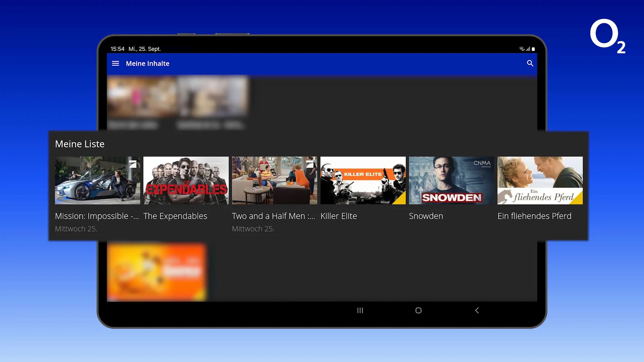The height and width of the screenshot is (362, 644).
Task: Click the 'Meine Liste' section heading
Action: (80, 144)
